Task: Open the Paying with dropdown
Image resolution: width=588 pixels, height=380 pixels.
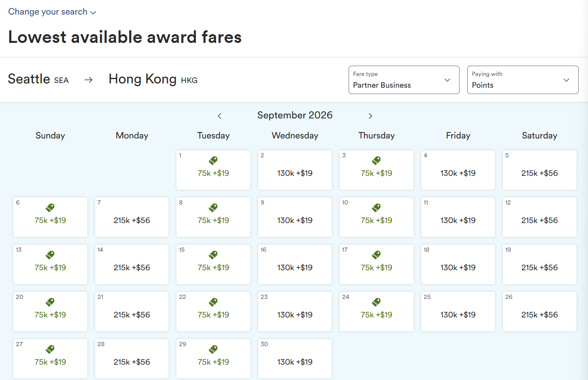Action: tap(522, 80)
